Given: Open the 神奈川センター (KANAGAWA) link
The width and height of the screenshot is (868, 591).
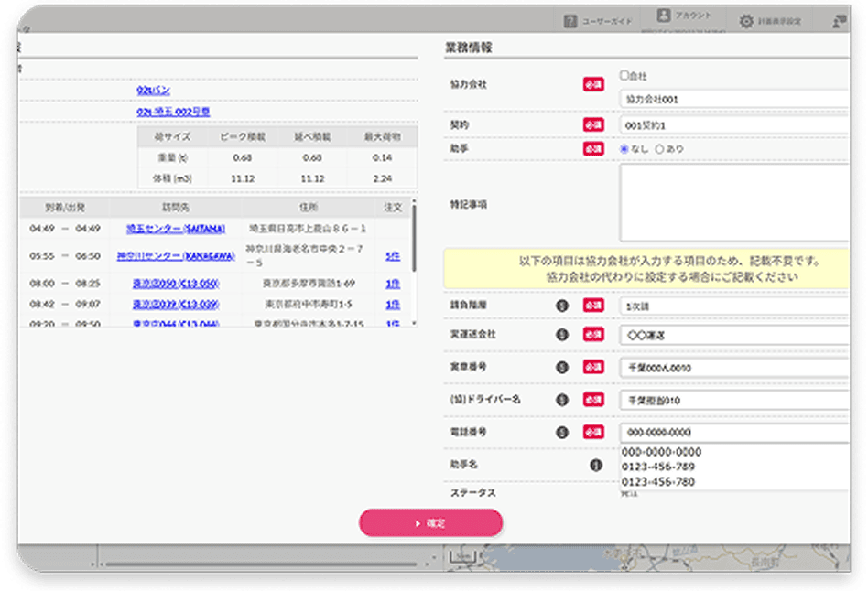Looking at the screenshot, I should 176,255.
